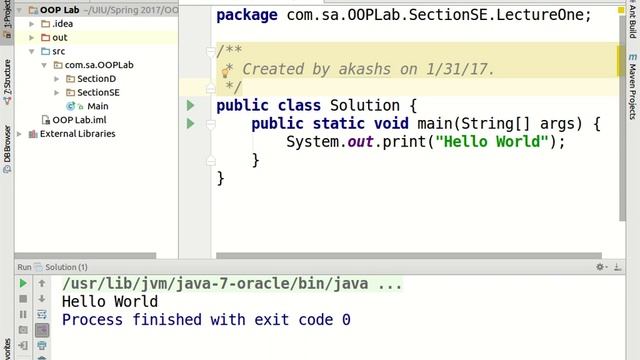Select External Libraries label in project tree
This screenshot has width=640, height=360.
click(x=78, y=134)
